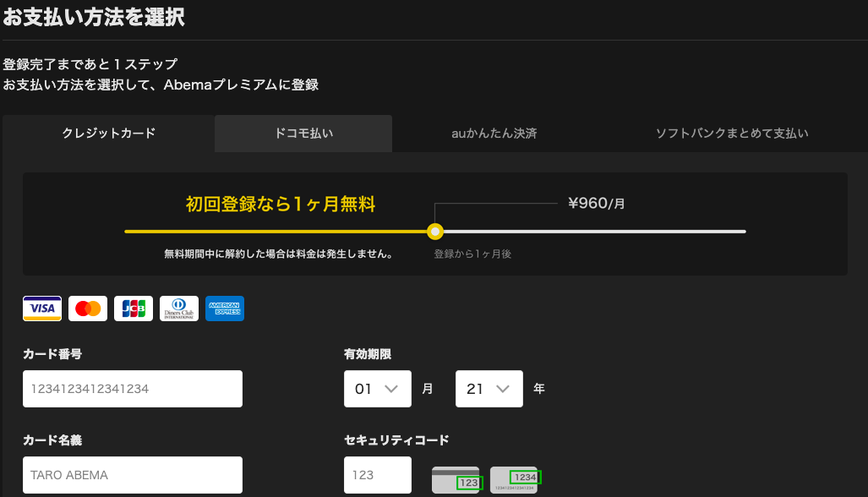Click the 初回登録なら1ヶ月無料 headline

(x=281, y=204)
